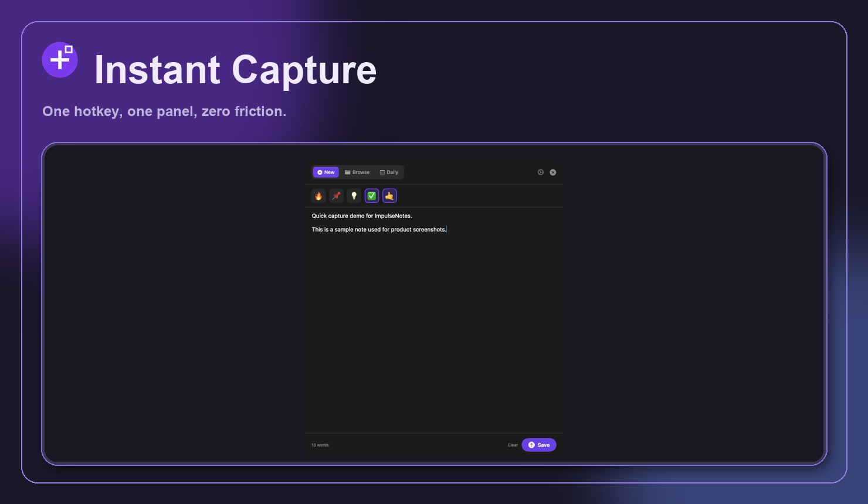The image size is (868, 504).
Task: Select the lightbulb emoji tag
Action: 354,195
